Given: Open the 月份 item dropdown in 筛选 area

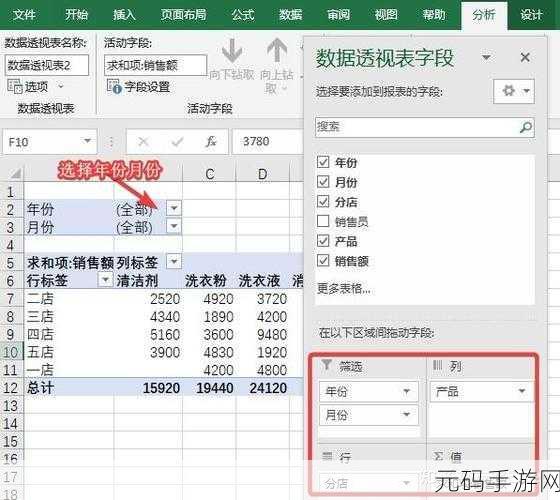Looking at the screenshot, I should pyautogui.click(x=406, y=415).
